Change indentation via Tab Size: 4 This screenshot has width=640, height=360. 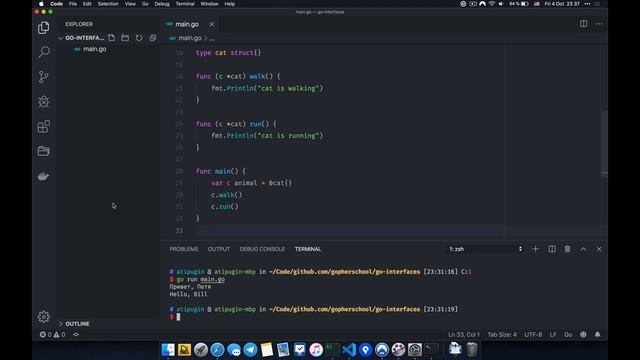click(502, 335)
